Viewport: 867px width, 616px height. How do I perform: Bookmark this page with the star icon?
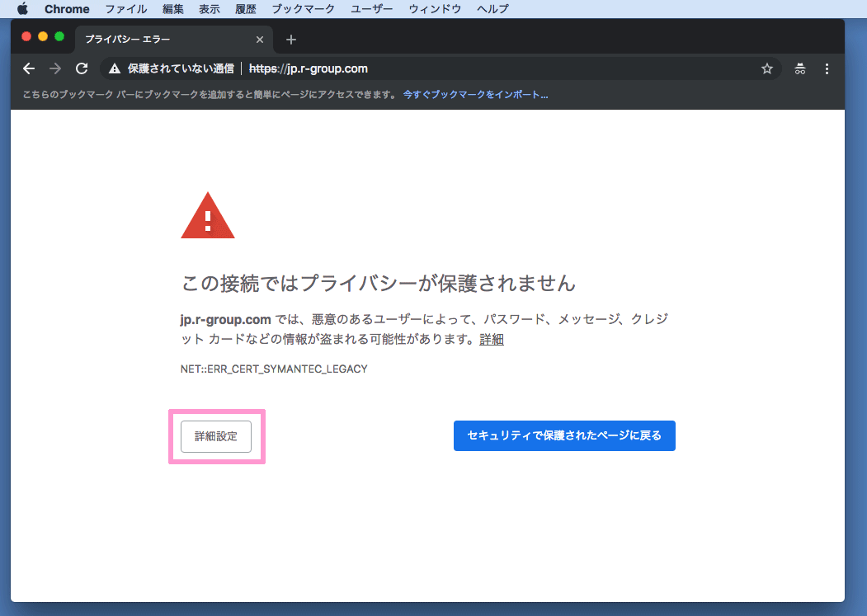[766, 69]
